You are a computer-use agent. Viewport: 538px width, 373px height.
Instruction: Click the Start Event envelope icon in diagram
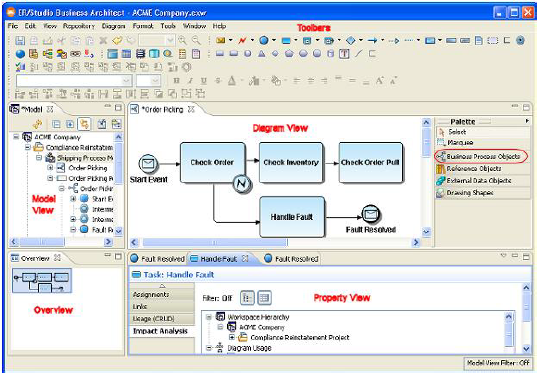(x=148, y=164)
